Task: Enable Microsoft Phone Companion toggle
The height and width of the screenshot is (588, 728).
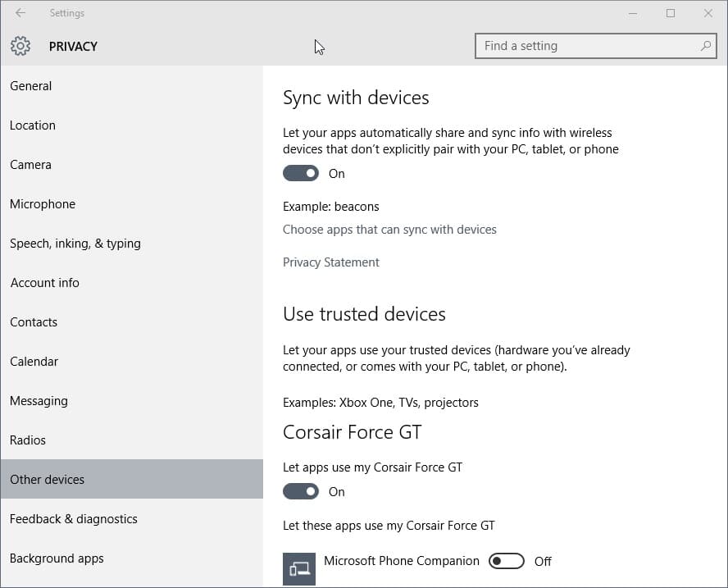Action: [506, 561]
